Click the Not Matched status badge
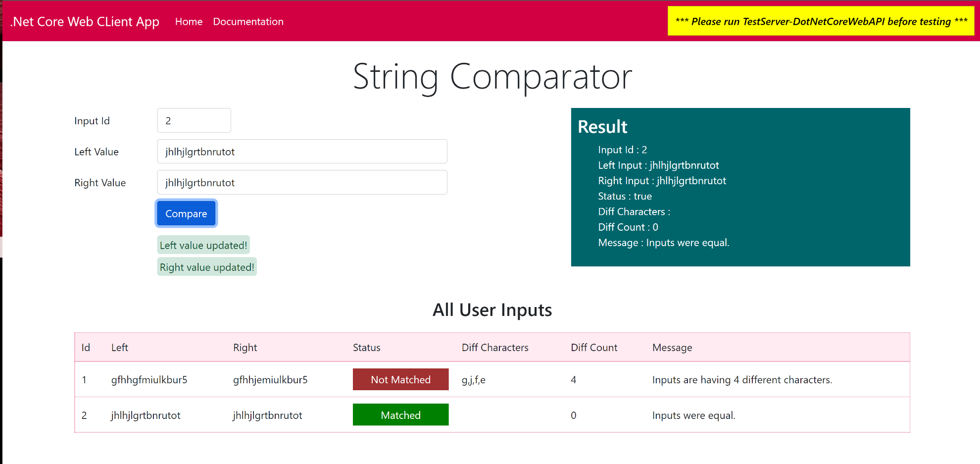 (400, 380)
